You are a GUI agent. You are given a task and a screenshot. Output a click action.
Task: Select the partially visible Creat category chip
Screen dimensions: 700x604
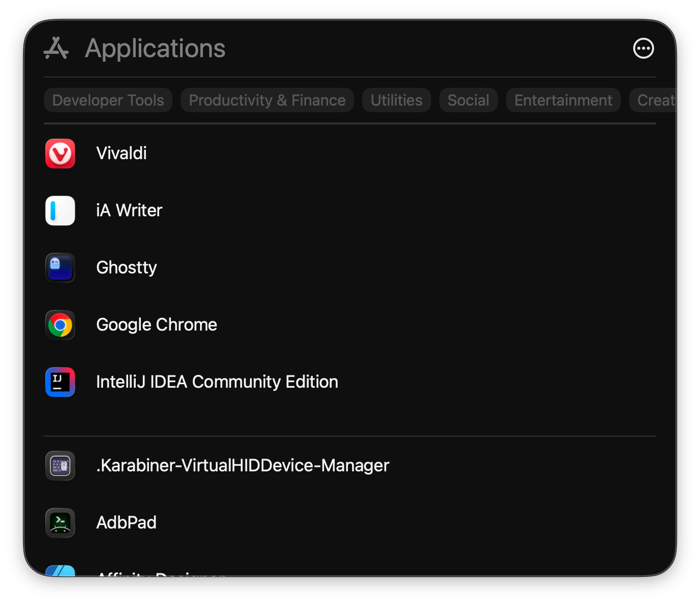653,100
